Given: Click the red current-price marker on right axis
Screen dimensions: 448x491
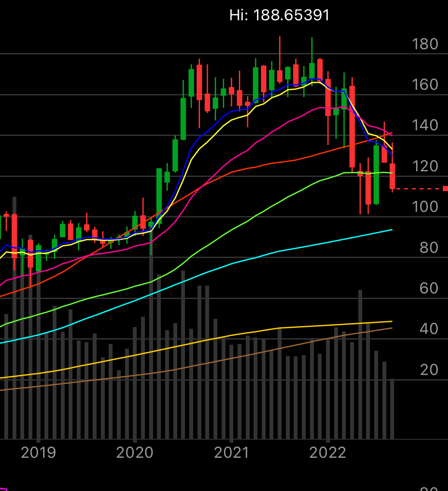Looking at the screenshot, I should pyautogui.click(x=445, y=189).
